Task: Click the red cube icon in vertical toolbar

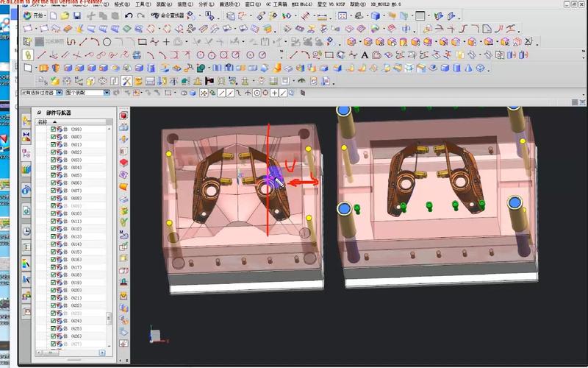Action: click(123, 116)
